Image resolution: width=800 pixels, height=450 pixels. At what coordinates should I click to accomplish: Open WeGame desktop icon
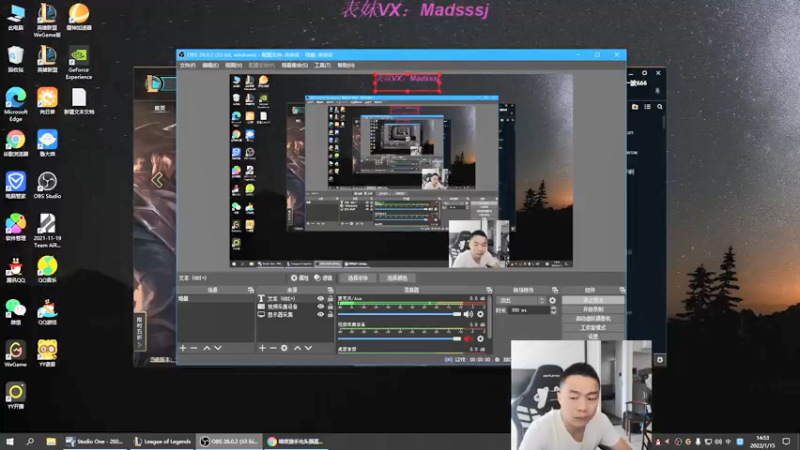point(16,354)
